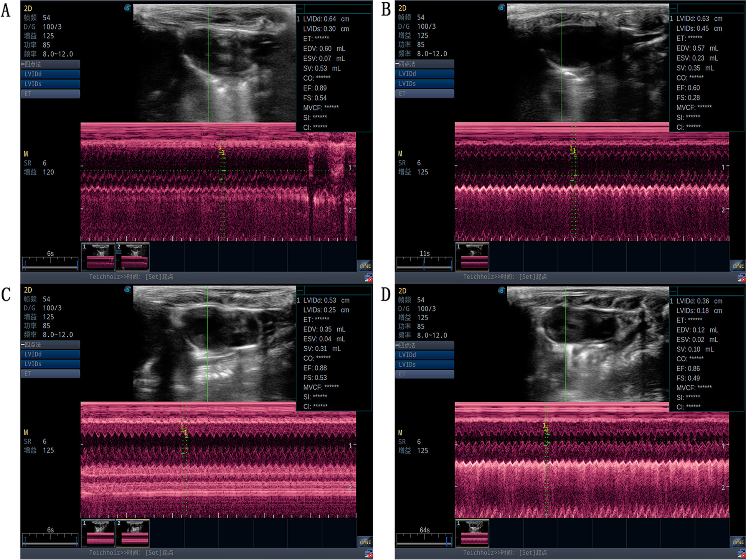Image resolution: width=746 pixels, height=560 pixels.
Task: Click the blue S logo icon in panel C
Action: pyautogui.click(x=128, y=290)
